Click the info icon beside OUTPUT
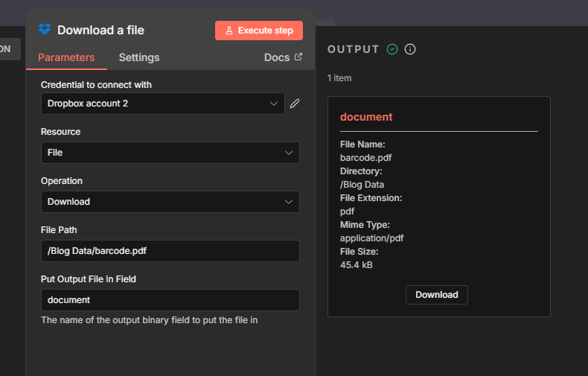The height and width of the screenshot is (376, 588). (410, 49)
